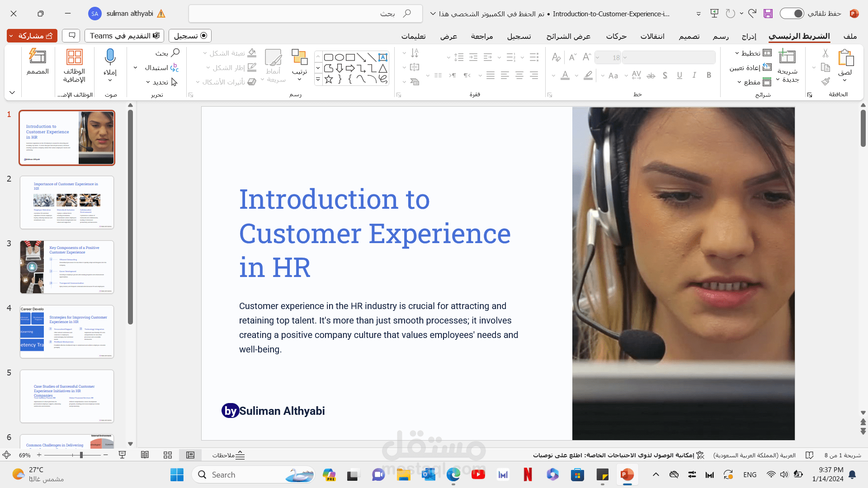Click the zoom in plus button
This screenshot has width=868, height=488.
(39, 455)
